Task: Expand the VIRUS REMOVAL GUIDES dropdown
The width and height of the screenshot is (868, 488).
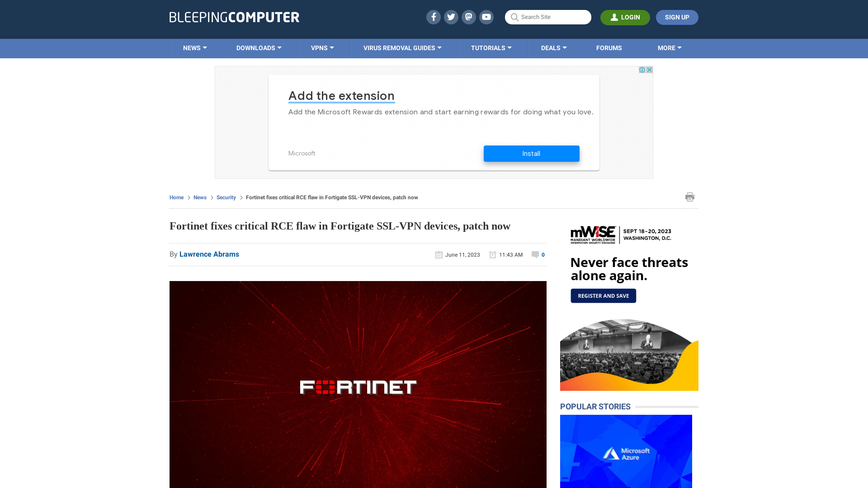Action: [402, 48]
